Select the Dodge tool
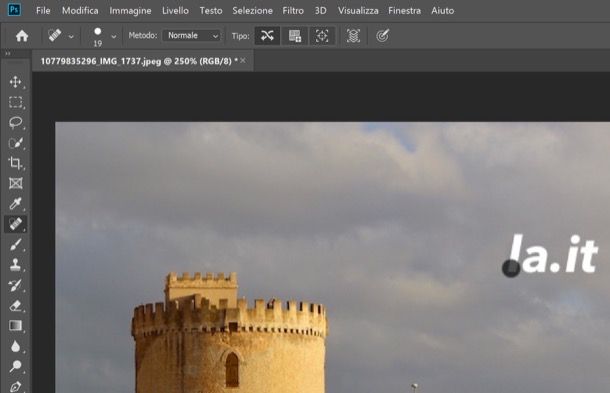The width and height of the screenshot is (610, 393). (16, 366)
